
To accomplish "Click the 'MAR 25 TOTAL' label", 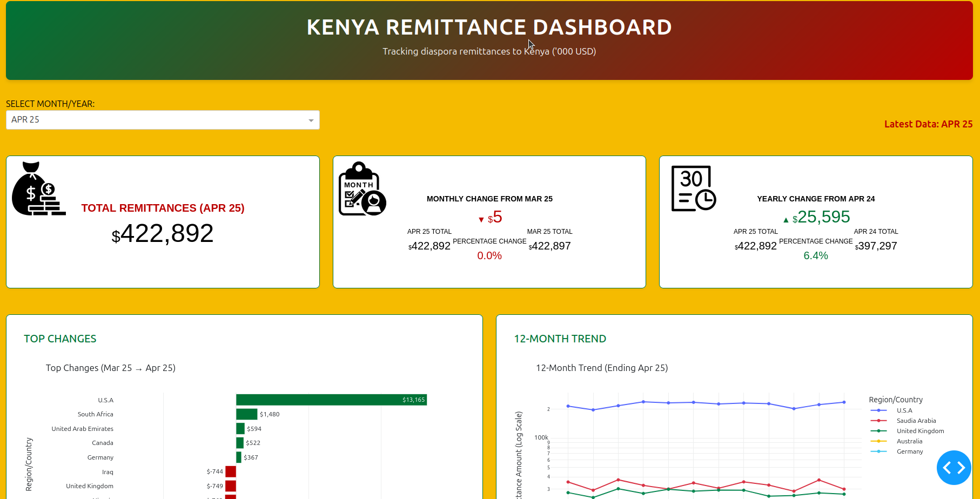I will pyautogui.click(x=549, y=232).
